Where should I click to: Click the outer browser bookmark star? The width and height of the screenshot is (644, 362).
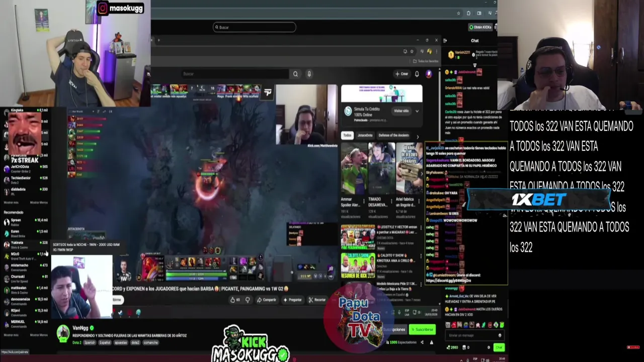pos(458,13)
